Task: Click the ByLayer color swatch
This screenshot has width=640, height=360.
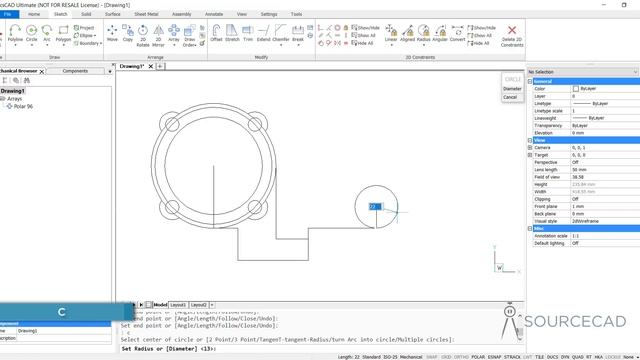Action: pyautogui.click(x=576, y=89)
